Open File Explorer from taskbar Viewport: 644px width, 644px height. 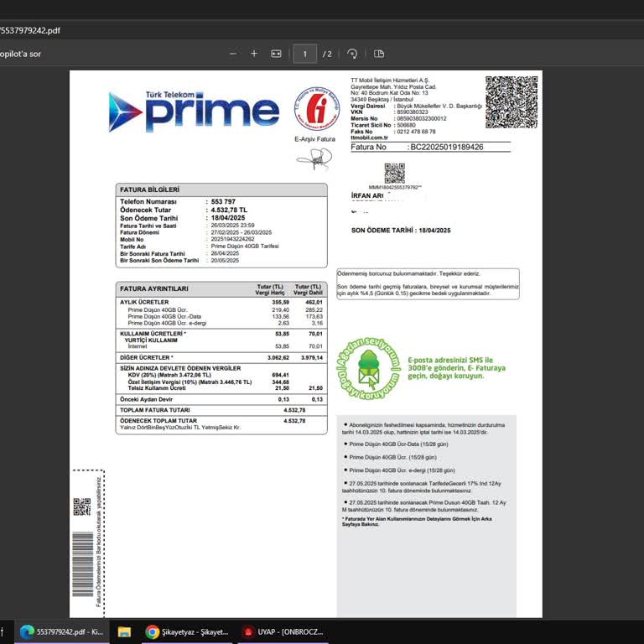click(124, 631)
